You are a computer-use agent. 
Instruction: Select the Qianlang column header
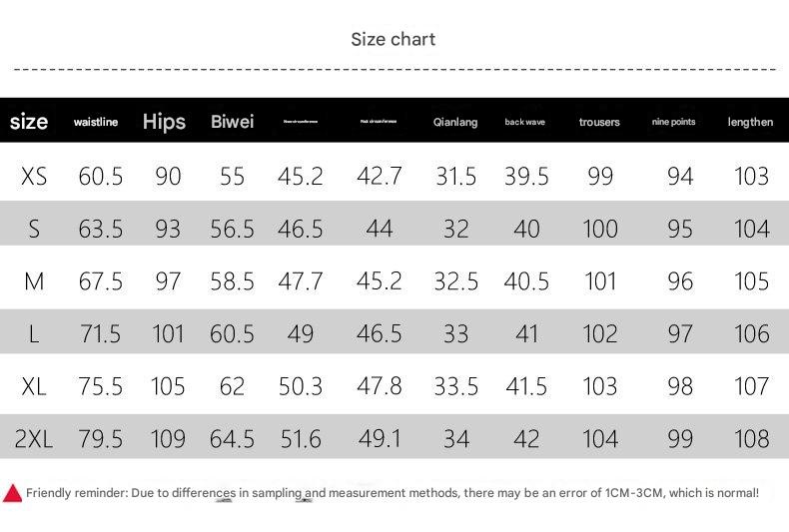[455, 122]
